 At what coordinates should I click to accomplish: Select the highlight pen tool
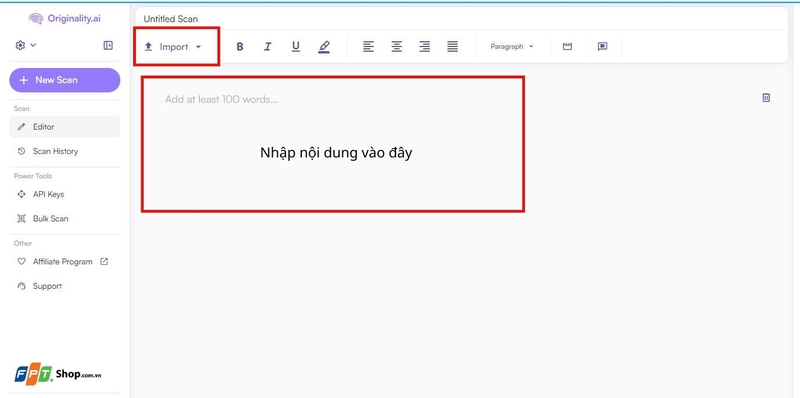324,47
